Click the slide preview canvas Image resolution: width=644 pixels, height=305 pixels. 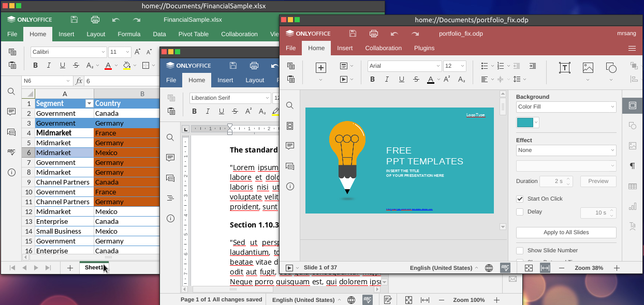(400, 160)
